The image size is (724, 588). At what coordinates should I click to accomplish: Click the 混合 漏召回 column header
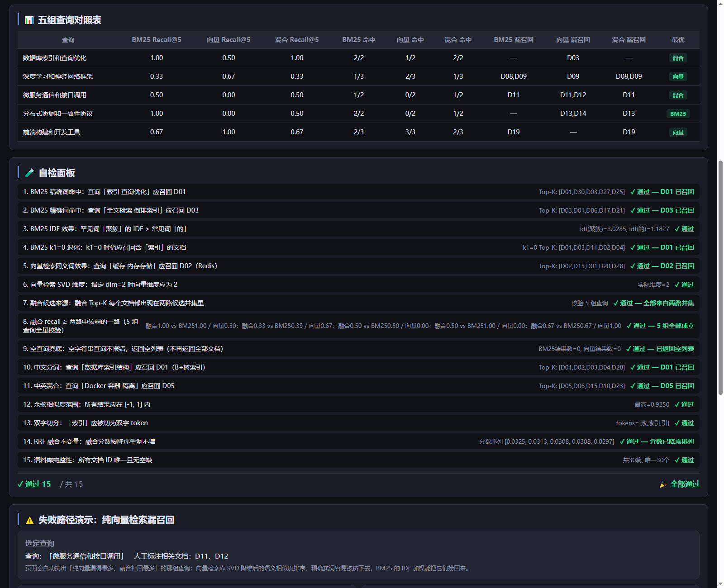tap(629, 40)
